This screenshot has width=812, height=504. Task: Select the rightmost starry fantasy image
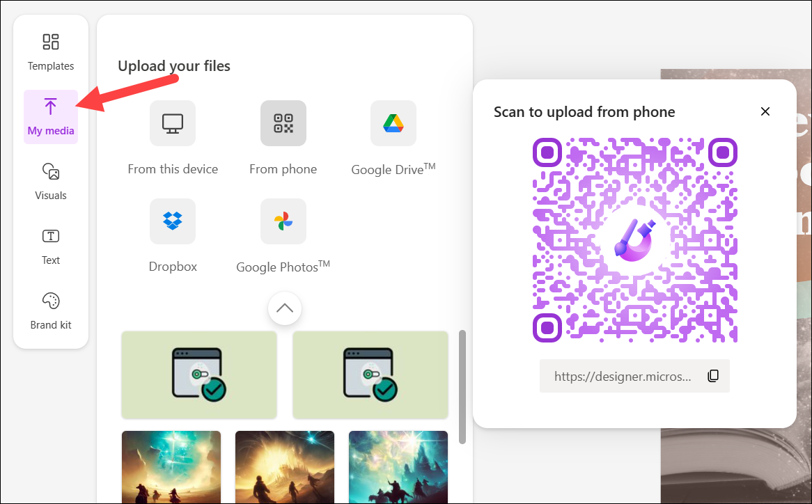pos(398,466)
